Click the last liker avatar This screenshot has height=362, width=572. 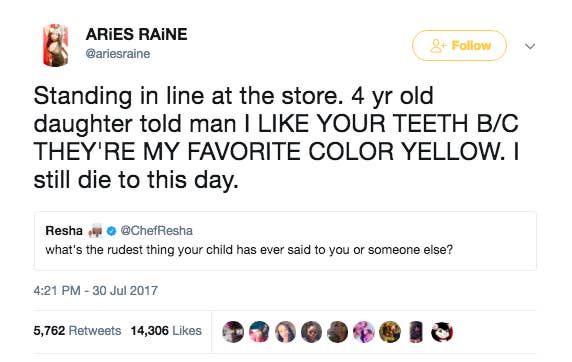[x=442, y=332]
